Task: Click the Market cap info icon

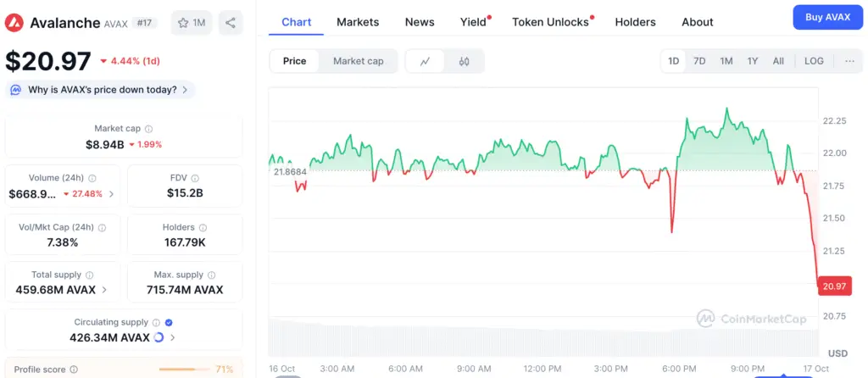Action: coord(148,129)
